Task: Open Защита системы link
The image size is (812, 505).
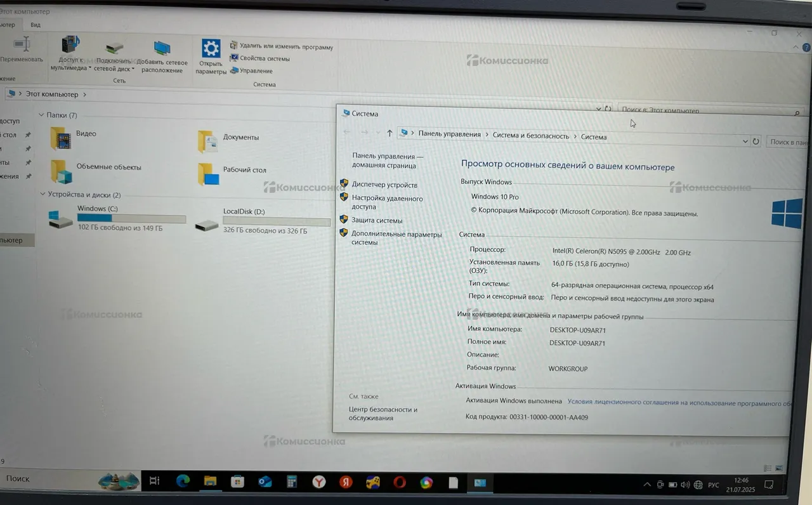Action: pos(377,220)
